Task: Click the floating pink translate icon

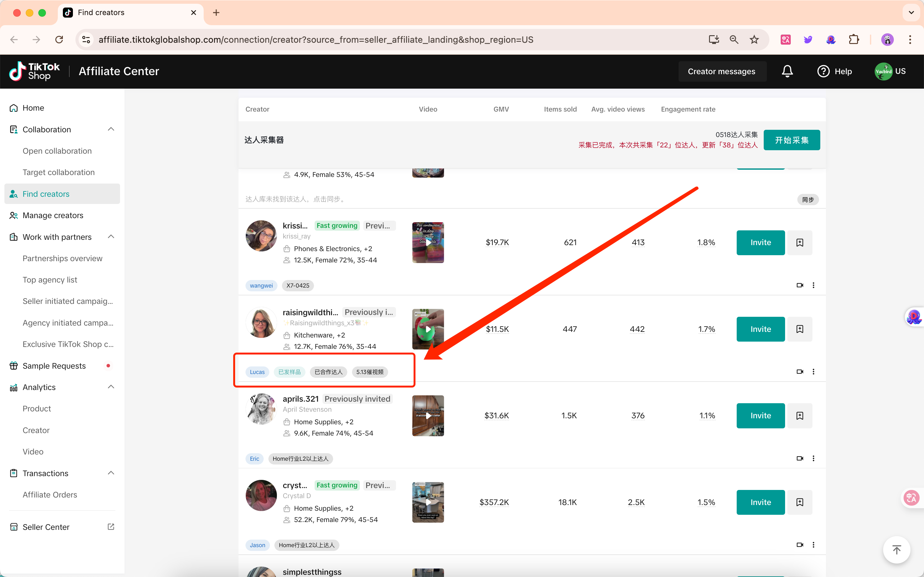Action: (911, 497)
